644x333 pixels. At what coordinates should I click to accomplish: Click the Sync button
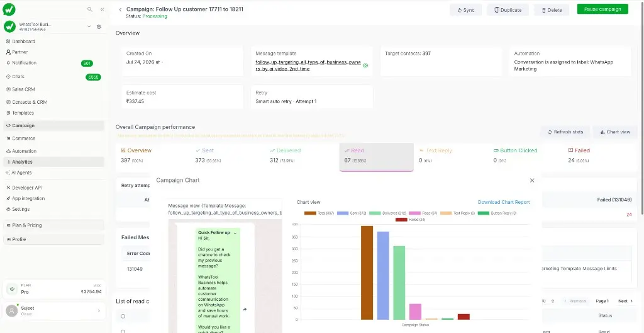(466, 10)
